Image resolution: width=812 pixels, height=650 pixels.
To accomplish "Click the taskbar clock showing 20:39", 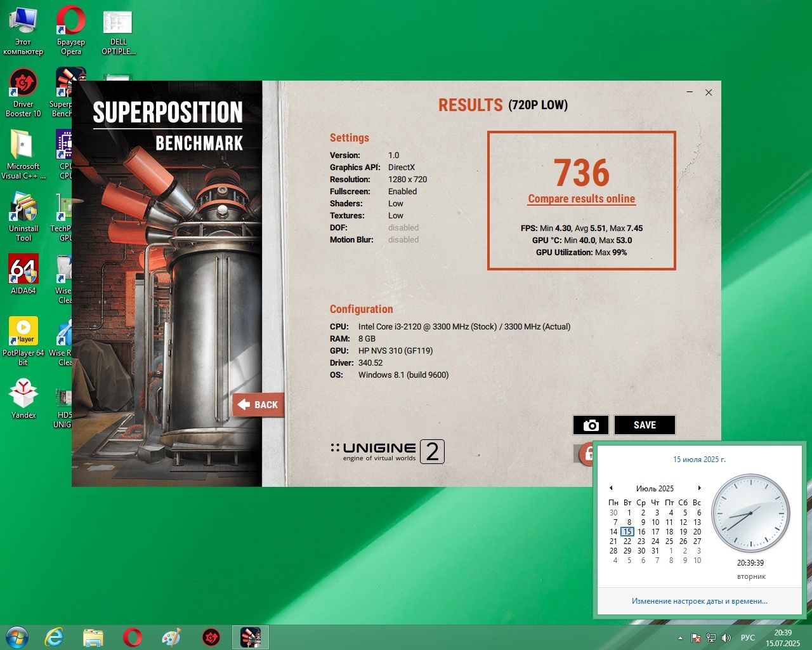I will [783, 638].
